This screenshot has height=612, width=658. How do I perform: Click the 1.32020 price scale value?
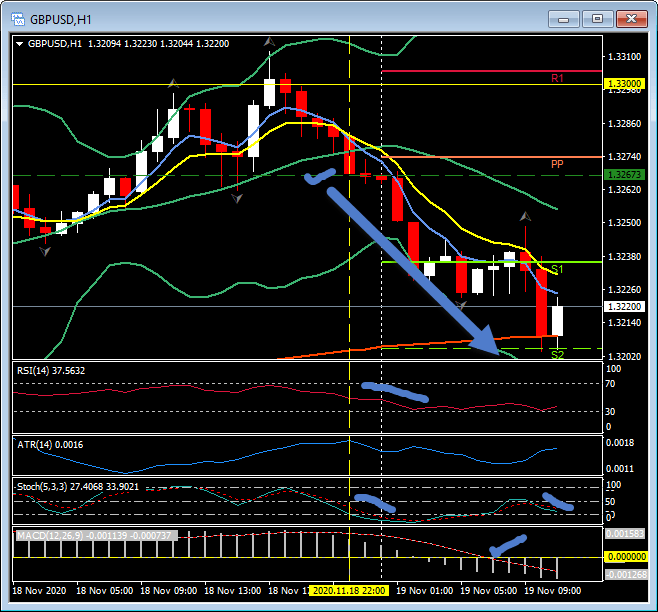(625, 356)
